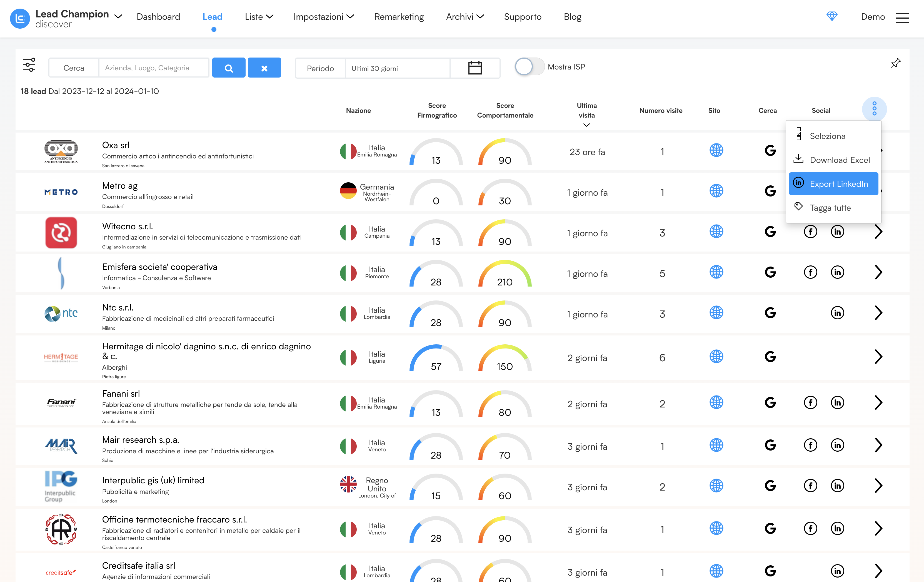The width and height of the screenshot is (924, 582).
Task: Choose Download Excel from the menu
Action: click(833, 160)
